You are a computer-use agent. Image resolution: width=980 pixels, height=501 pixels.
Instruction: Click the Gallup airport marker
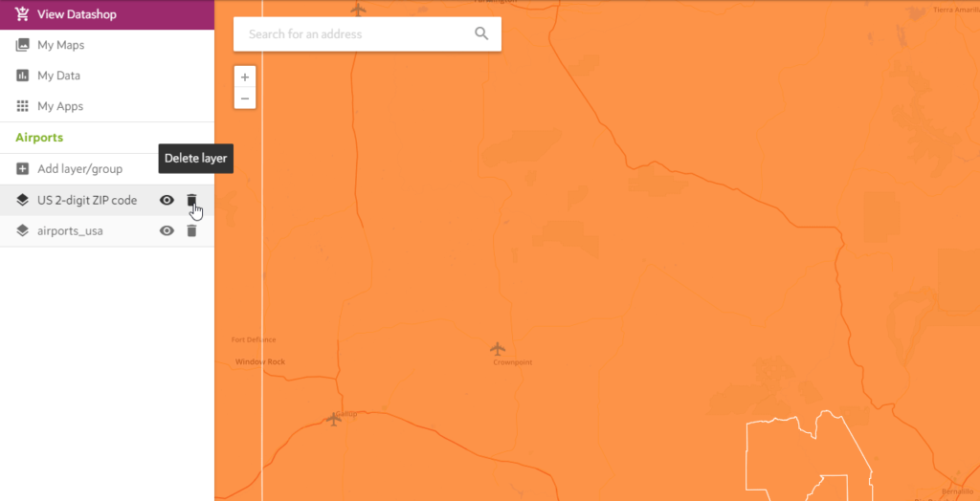click(334, 420)
